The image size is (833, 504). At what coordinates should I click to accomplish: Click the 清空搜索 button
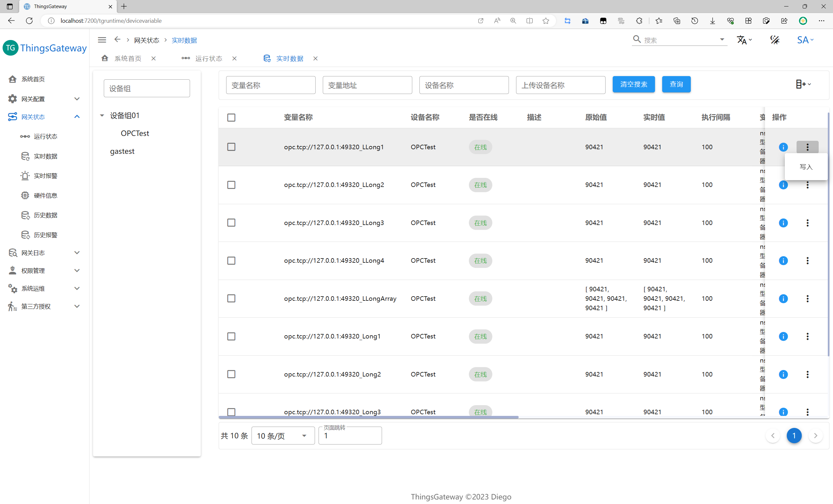[633, 85]
